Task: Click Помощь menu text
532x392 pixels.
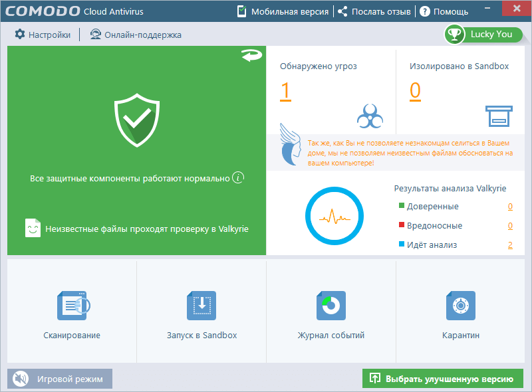Action: tap(451, 11)
